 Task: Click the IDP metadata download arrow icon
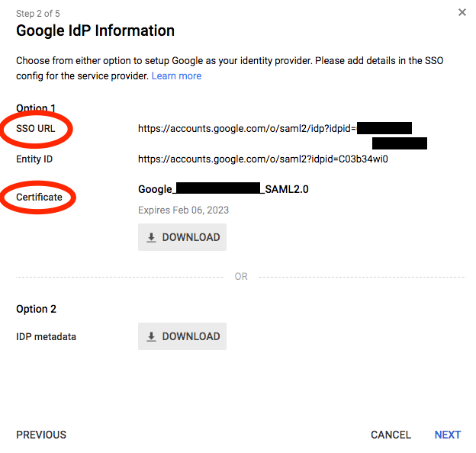pos(151,336)
